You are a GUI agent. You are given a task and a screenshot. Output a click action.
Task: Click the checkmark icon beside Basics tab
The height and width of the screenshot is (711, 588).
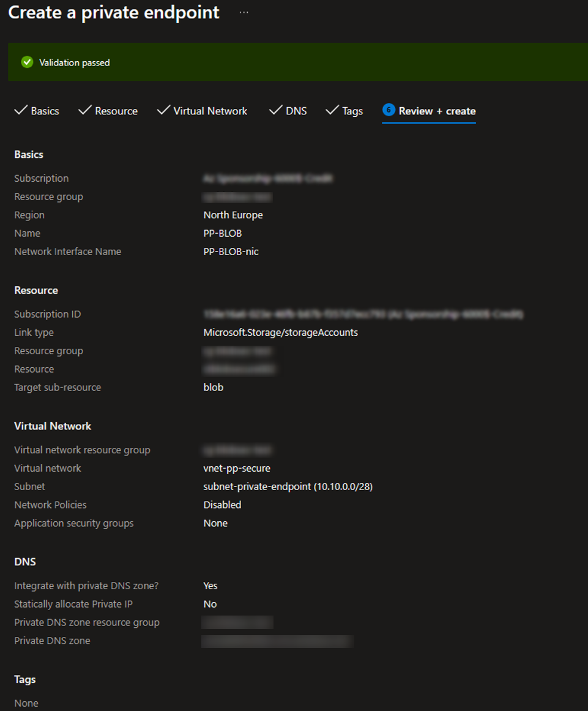tap(21, 110)
